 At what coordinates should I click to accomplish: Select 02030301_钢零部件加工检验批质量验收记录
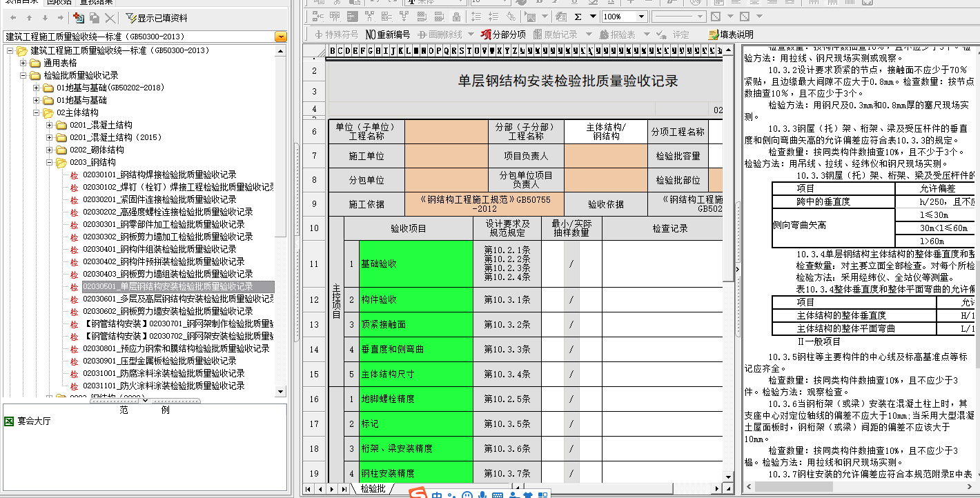tap(164, 225)
